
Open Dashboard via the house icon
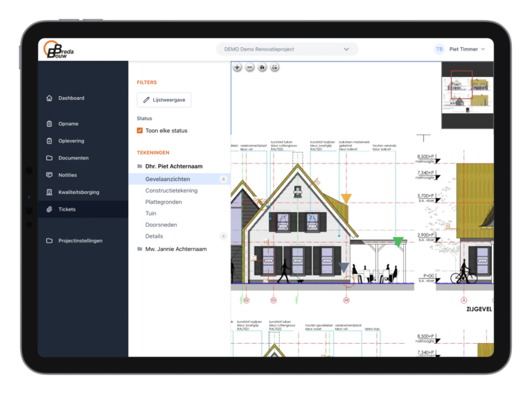pos(49,98)
